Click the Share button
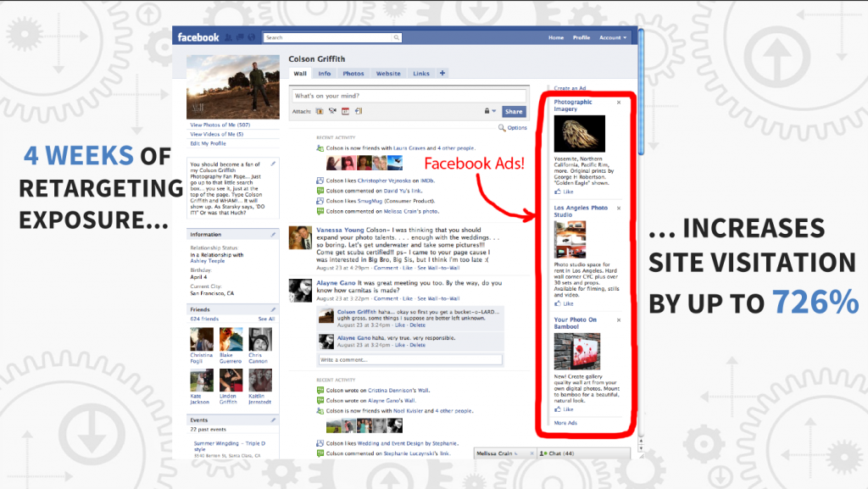Image resolution: width=868 pixels, height=489 pixels. pos(514,111)
